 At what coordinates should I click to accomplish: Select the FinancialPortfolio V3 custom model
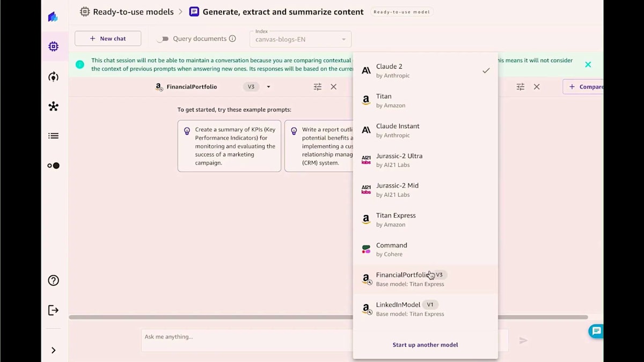click(426, 279)
